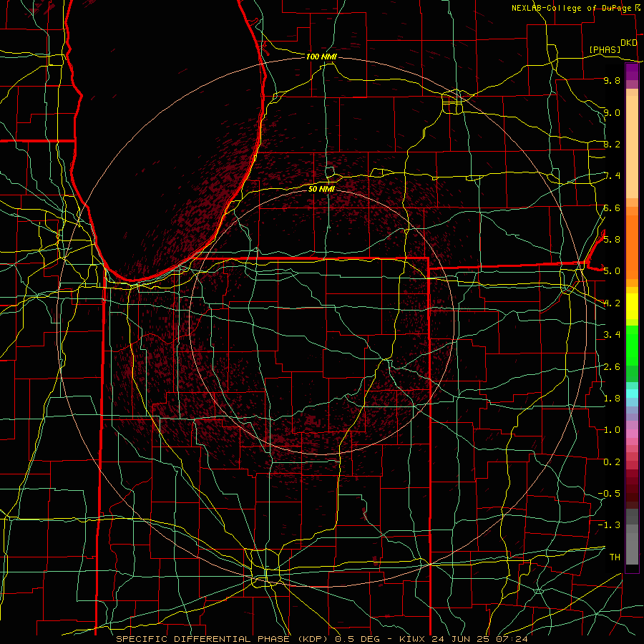Click the 3.4 value on the color scale
The image size is (644, 644).
(612, 335)
